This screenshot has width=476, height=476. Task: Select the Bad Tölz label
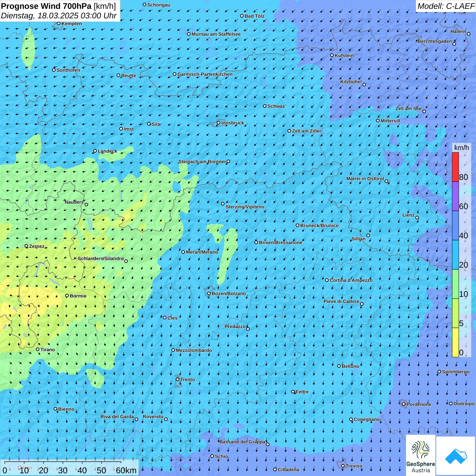click(255, 16)
